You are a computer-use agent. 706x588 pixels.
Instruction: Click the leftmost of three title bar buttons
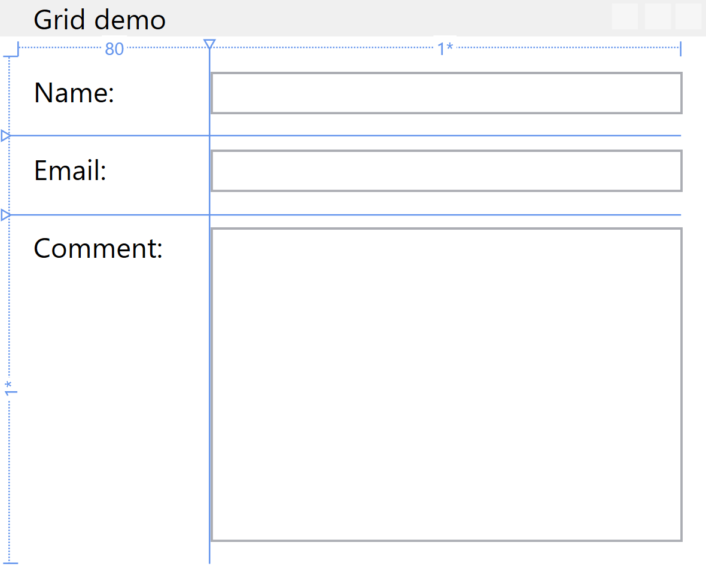pos(625,16)
